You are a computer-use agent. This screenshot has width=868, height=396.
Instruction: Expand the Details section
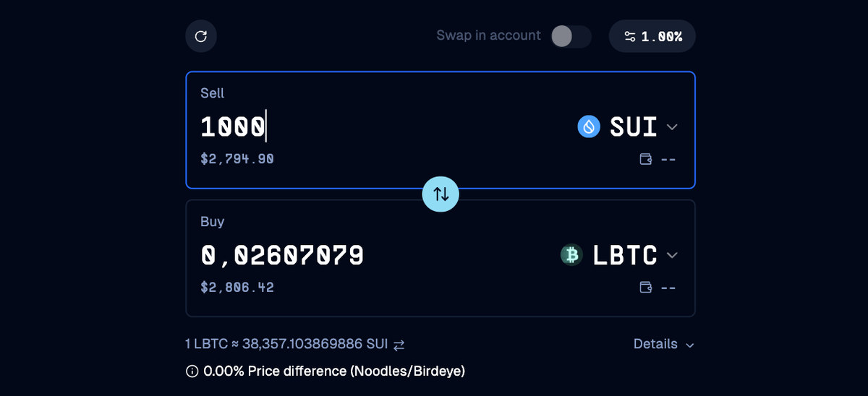663,344
